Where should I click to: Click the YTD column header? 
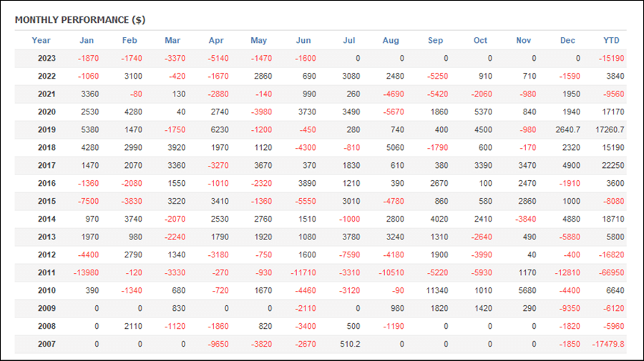coord(611,40)
